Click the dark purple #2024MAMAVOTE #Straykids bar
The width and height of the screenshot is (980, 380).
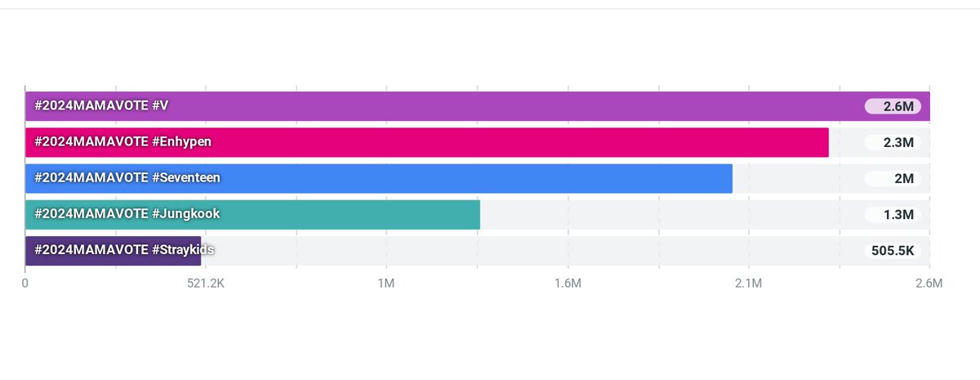click(113, 251)
